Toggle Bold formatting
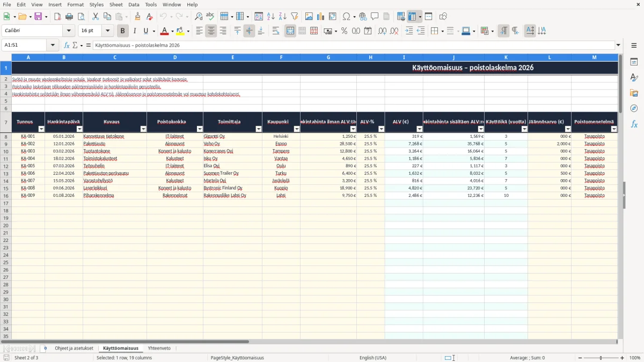644x362 pixels. 123,31
